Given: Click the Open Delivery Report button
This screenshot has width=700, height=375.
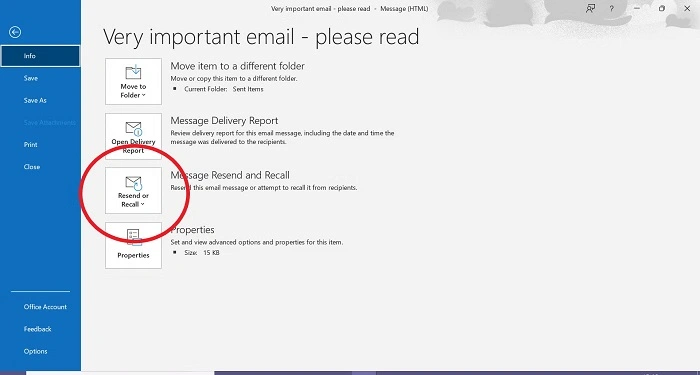Looking at the screenshot, I should point(133,136).
